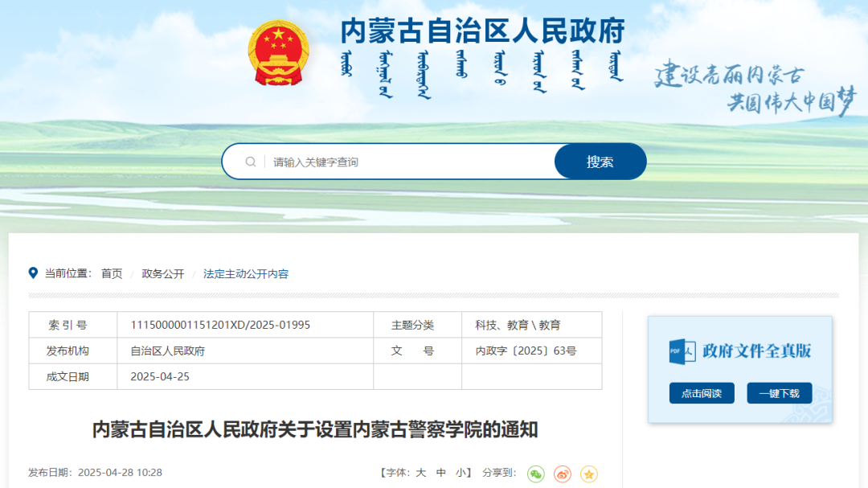The image size is (868, 488).
Task: Click the magnifier icon in the search bar
Action: (251, 161)
